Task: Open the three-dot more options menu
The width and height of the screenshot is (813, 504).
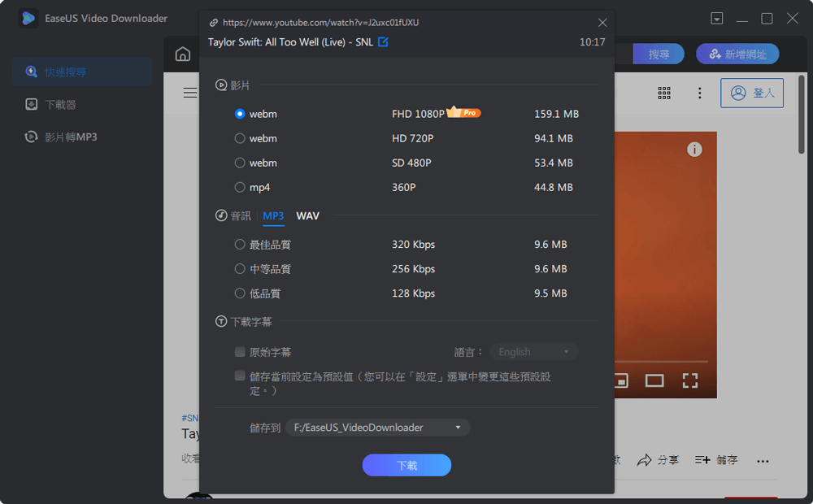Action: (x=699, y=93)
